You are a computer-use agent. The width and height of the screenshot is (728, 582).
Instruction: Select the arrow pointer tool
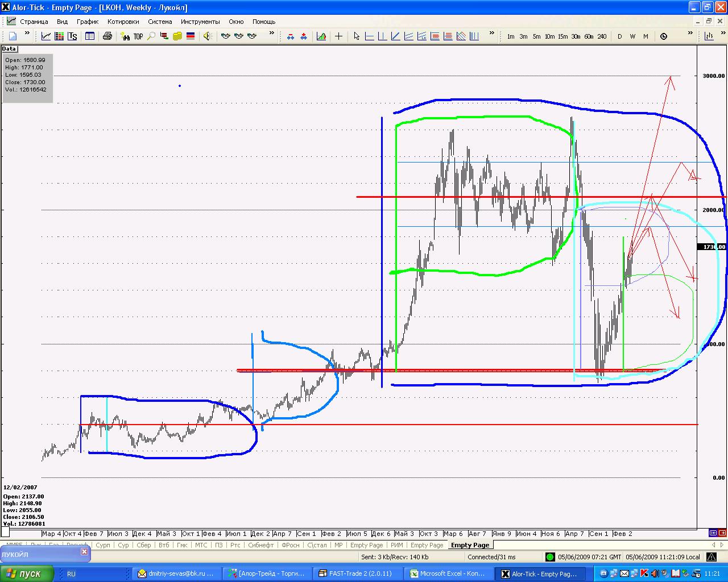(x=357, y=36)
